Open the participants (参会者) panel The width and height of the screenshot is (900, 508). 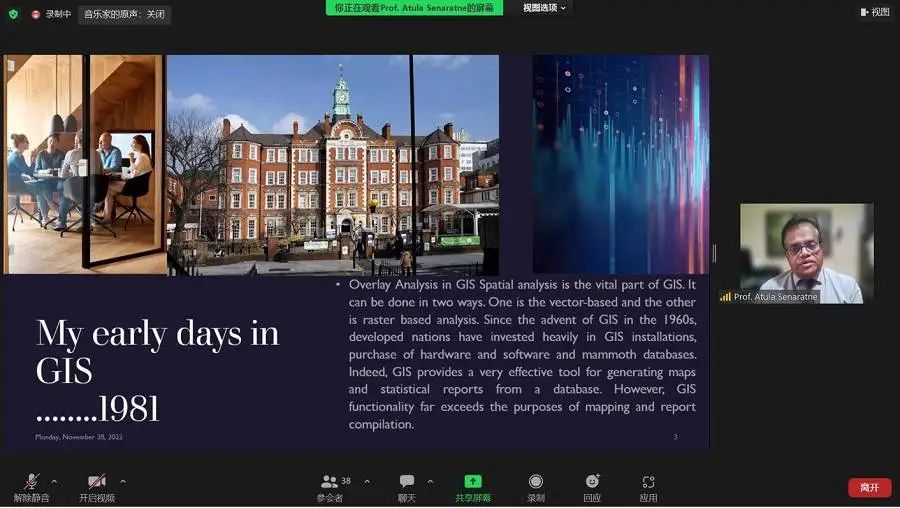click(x=330, y=487)
